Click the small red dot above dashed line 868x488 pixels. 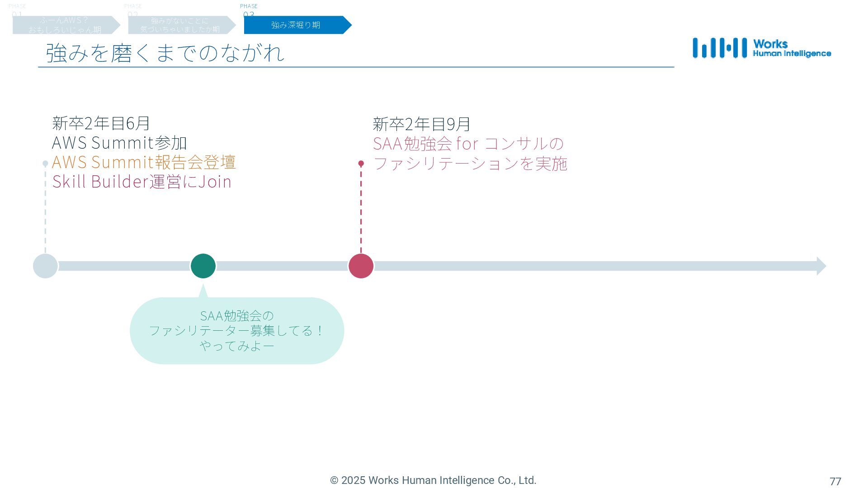[x=361, y=164]
